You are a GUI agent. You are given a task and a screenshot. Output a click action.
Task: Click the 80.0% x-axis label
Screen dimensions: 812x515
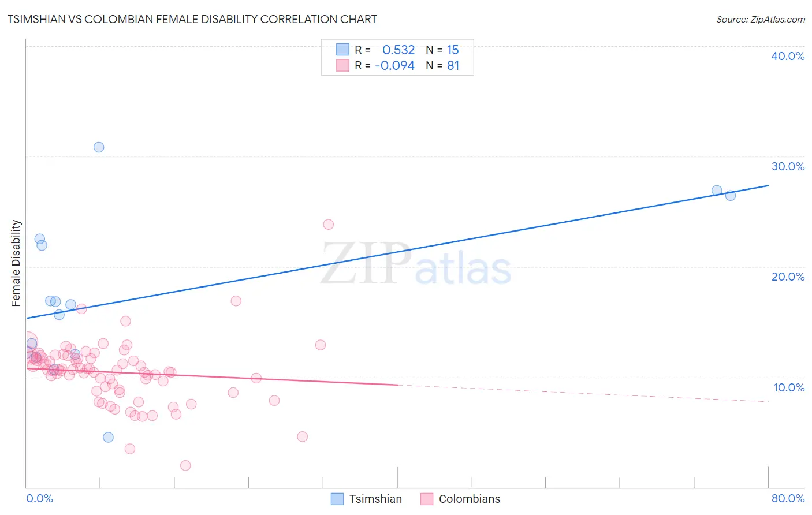(x=788, y=498)
